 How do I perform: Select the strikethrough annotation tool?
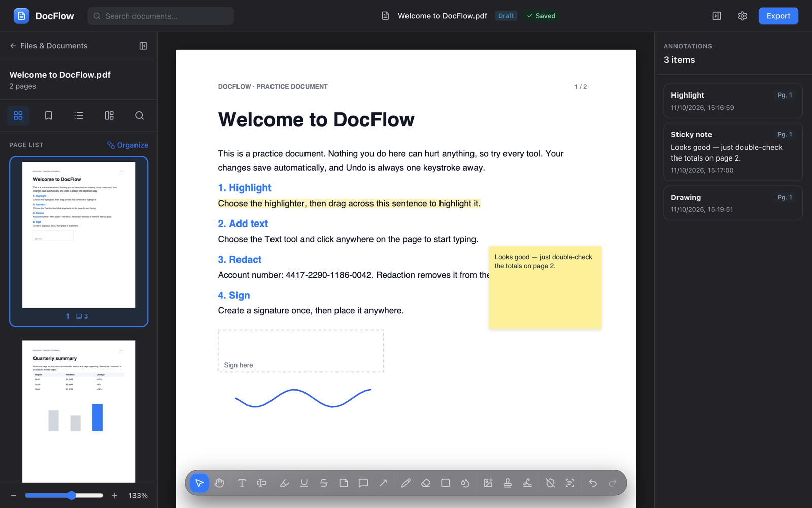pos(324,483)
